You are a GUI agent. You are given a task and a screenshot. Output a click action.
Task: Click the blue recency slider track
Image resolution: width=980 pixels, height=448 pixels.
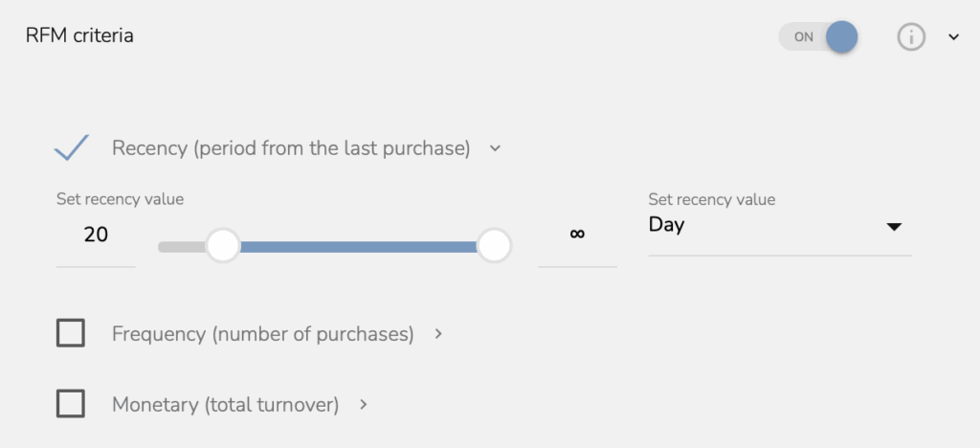point(359,247)
